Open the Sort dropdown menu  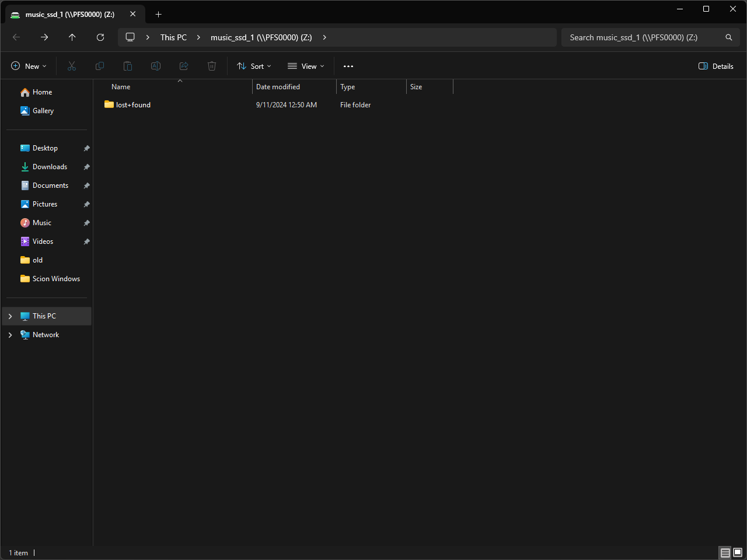click(254, 66)
